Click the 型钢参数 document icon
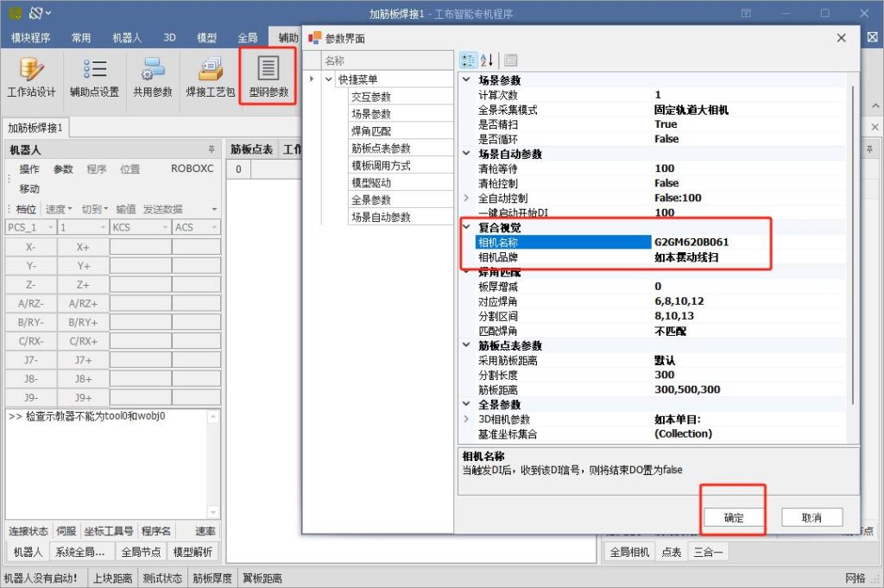Viewport: 884px width, 588px height. tap(268, 69)
